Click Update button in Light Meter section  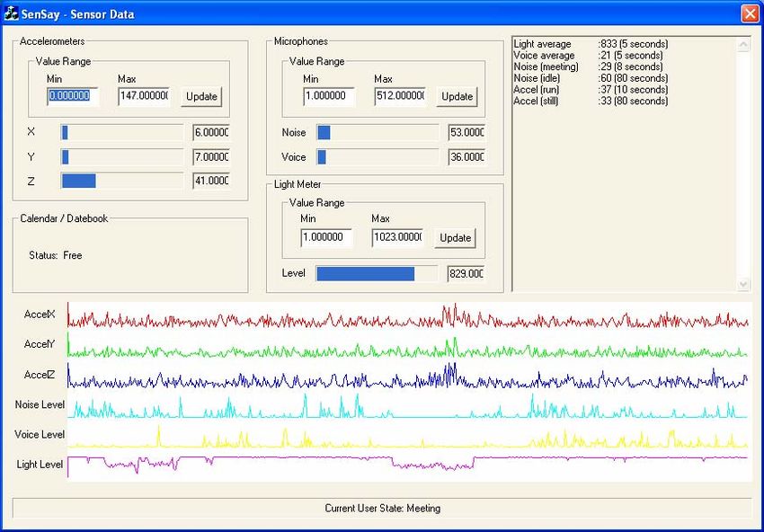coord(455,238)
